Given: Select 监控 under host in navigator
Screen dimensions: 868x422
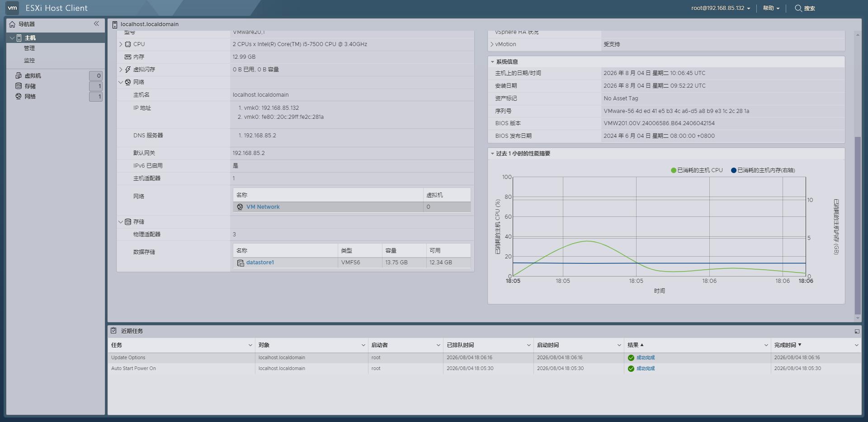Looking at the screenshot, I should [x=29, y=61].
